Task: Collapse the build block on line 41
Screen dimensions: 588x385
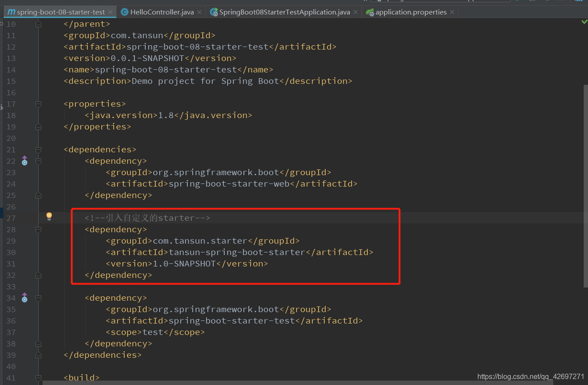Action: (x=39, y=378)
